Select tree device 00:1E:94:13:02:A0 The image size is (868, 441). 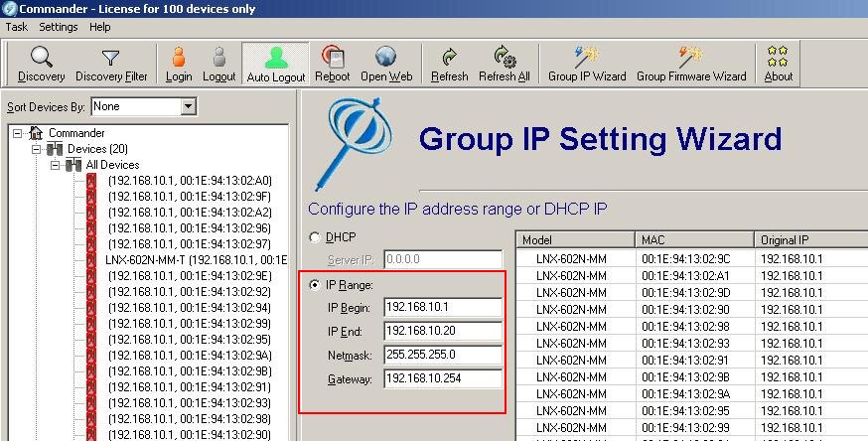[190, 181]
